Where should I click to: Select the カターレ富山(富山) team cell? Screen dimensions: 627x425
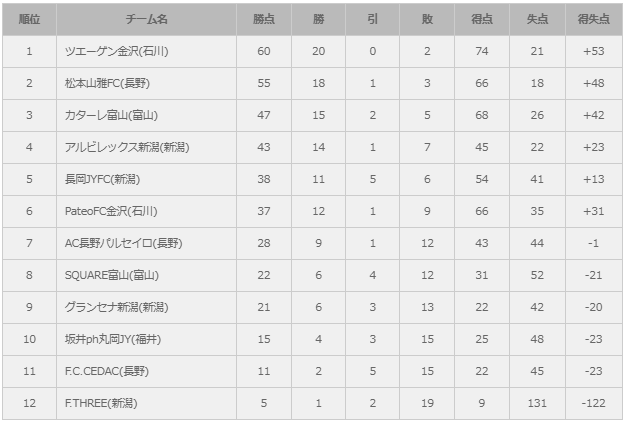point(108,115)
